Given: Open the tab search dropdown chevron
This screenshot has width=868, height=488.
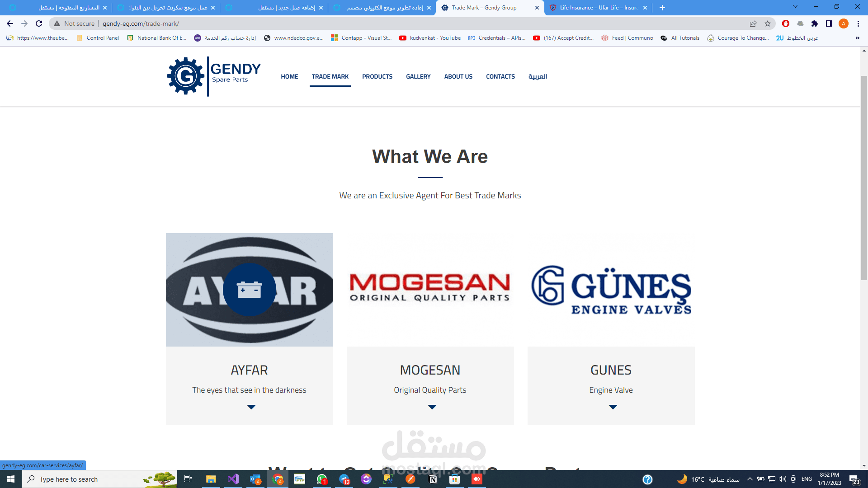Looking at the screenshot, I should coord(795,7).
